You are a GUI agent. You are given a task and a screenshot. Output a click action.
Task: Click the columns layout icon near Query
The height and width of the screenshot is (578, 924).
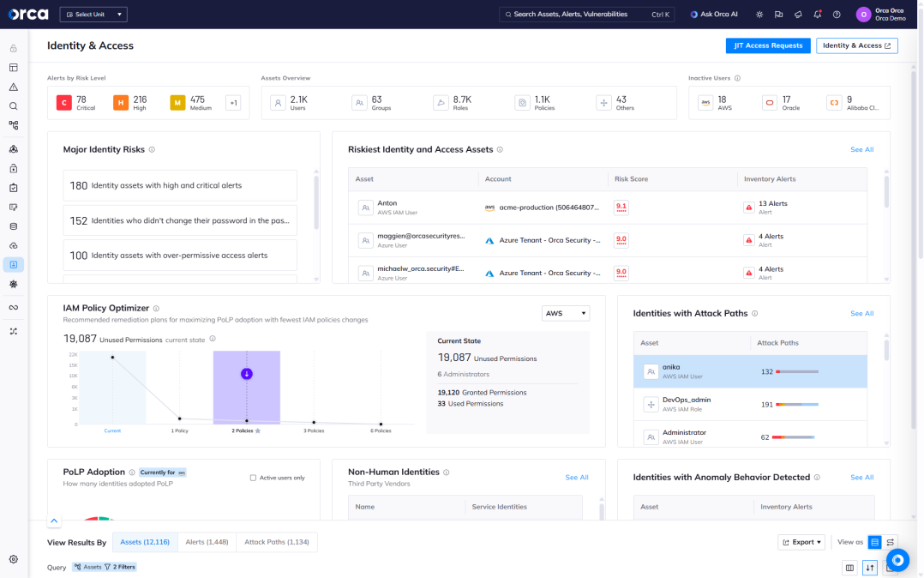coord(849,567)
